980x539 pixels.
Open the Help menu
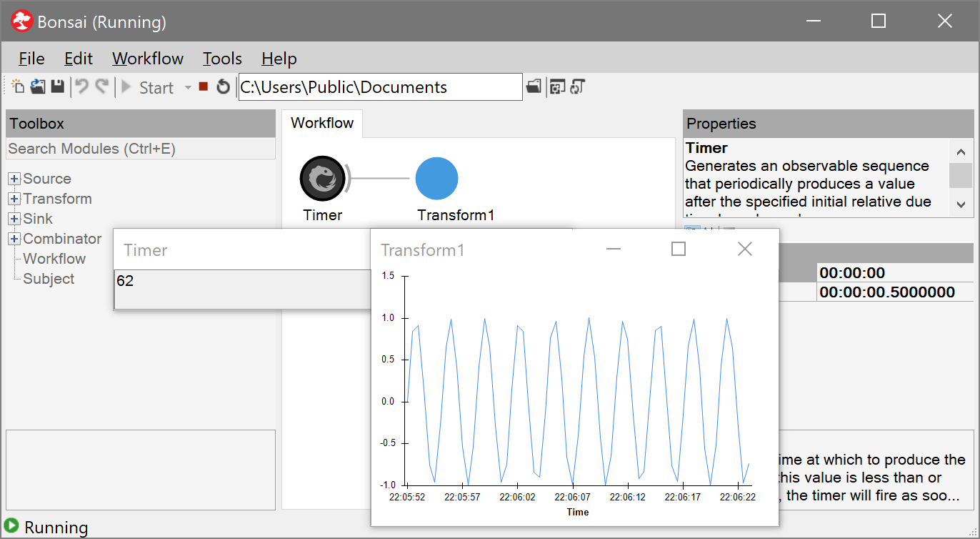point(279,59)
